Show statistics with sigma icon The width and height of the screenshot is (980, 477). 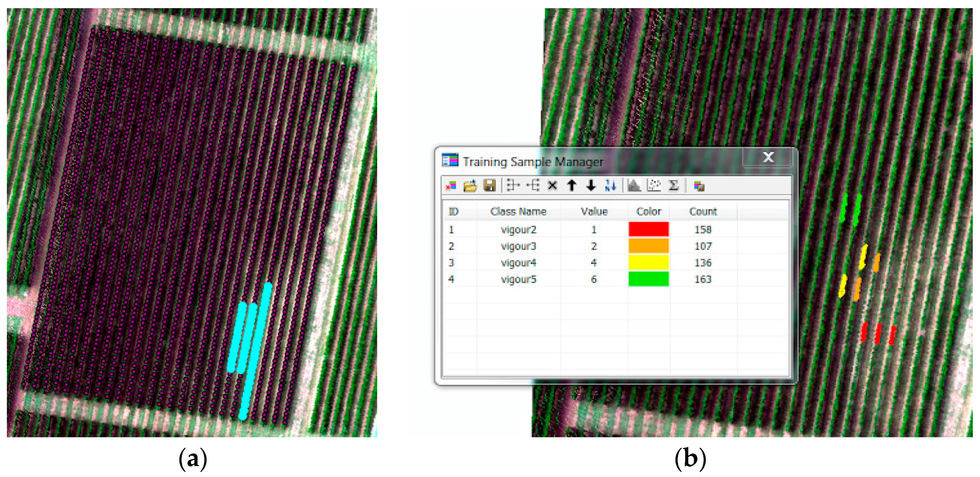[673, 185]
